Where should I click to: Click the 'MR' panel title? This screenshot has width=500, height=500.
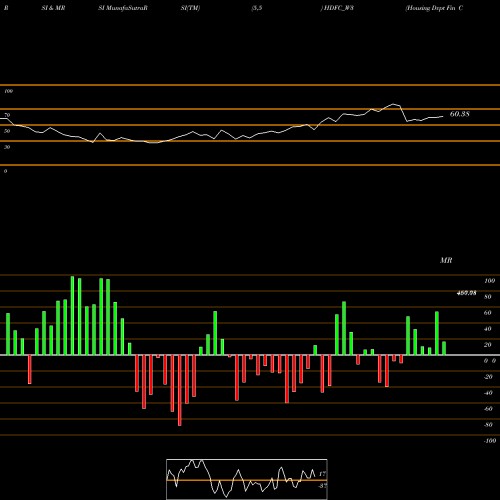[446, 260]
